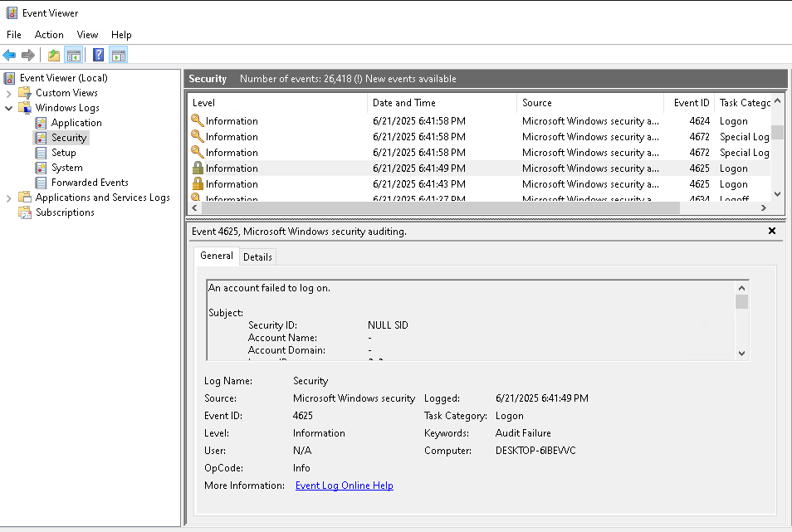The height and width of the screenshot is (532, 792).
Task: Open the Action menu
Action: (49, 35)
